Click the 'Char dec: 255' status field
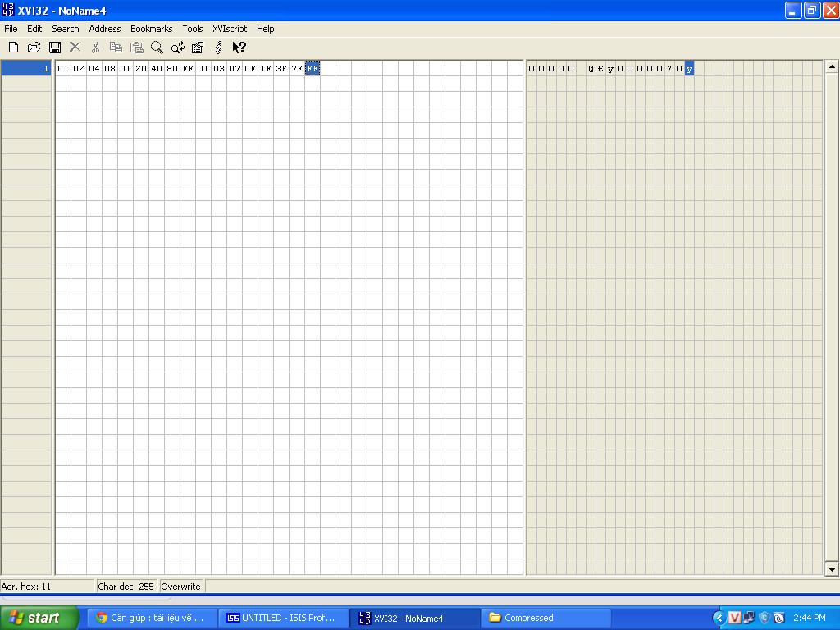840x630 pixels. pyautogui.click(x=127, y=587)
